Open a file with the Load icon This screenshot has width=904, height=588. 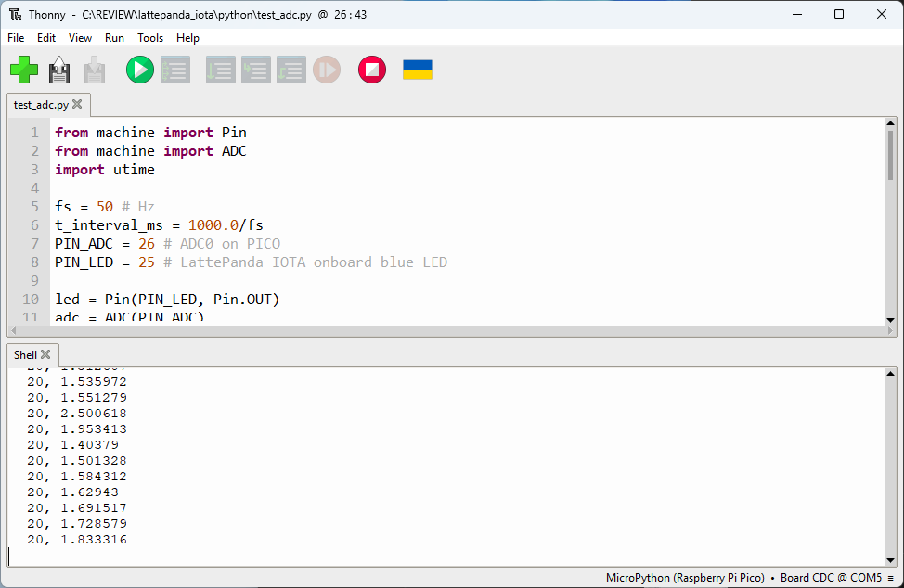59,70
